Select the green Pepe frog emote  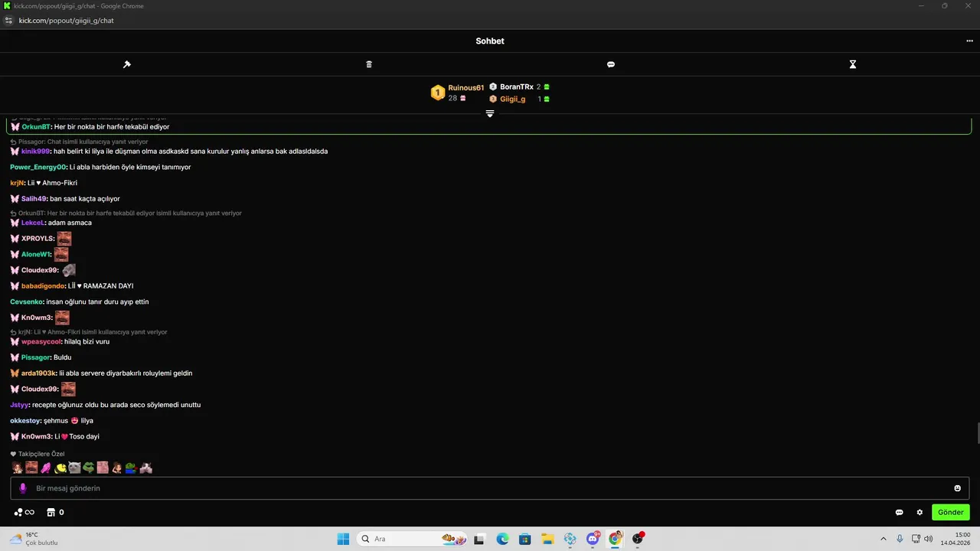click(x=88, y=468)
